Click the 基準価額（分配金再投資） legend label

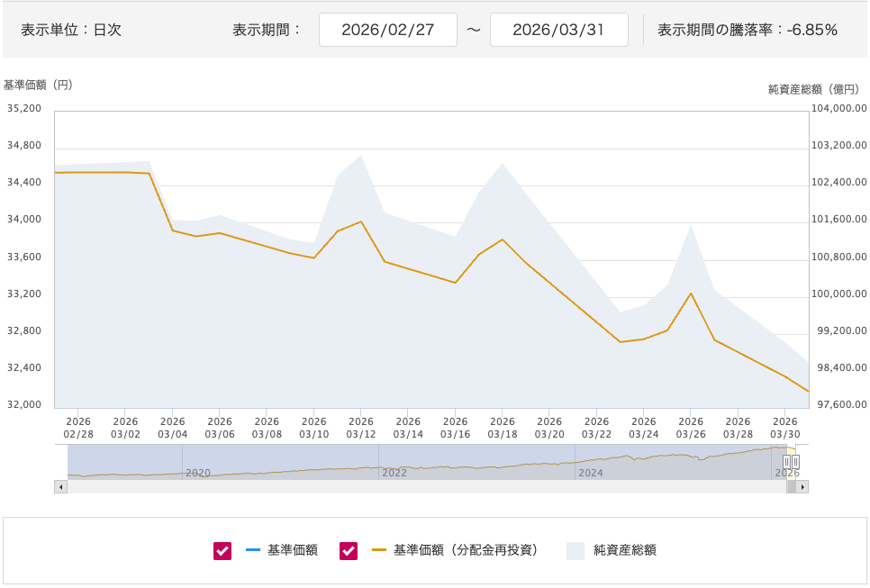click(466, 550)
